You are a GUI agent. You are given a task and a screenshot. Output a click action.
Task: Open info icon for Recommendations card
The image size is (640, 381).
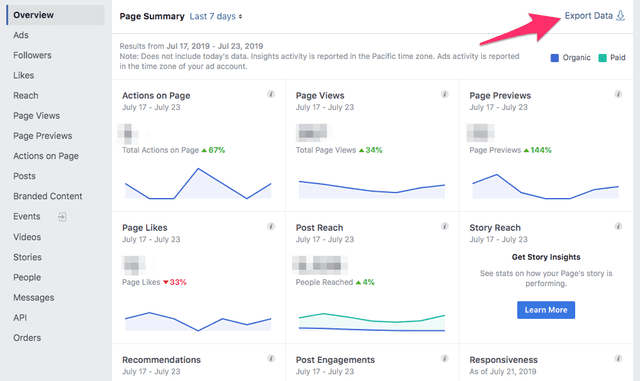[x=271, y=359]
